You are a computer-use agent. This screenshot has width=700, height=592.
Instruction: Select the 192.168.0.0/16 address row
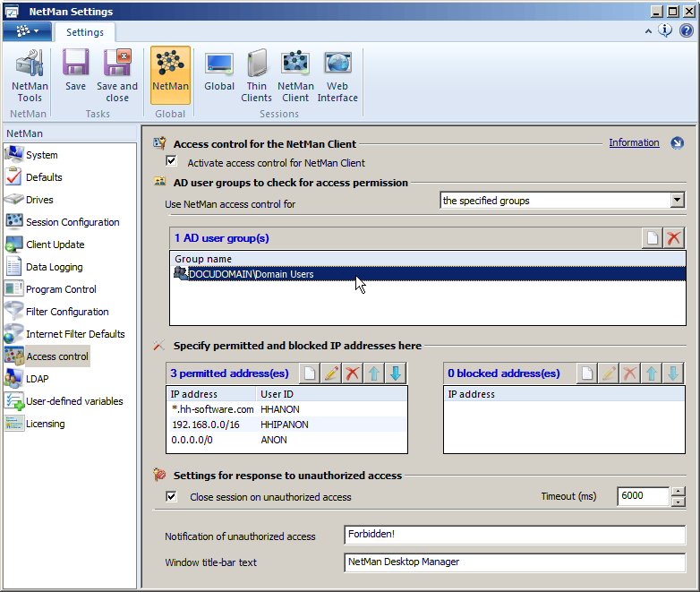coord(286,425)
